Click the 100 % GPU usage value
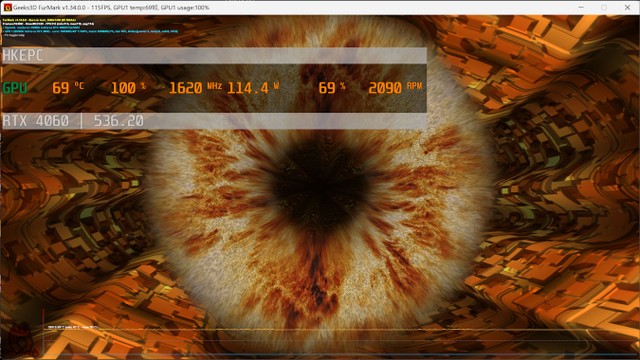The width and height of the screenshot is (640, 360). (x=128, y=88)
